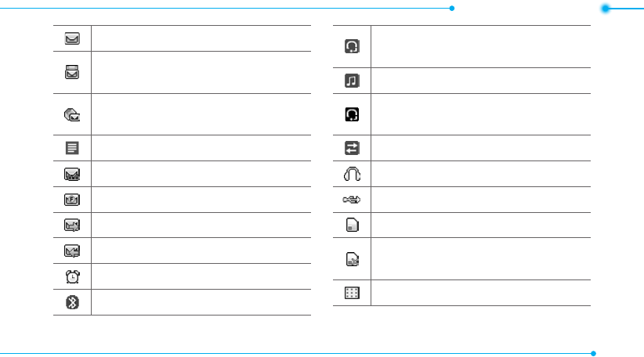Viewport: 644px width, 357px height.
Task: Click the outline headphones icon
Action: (352, 174)
